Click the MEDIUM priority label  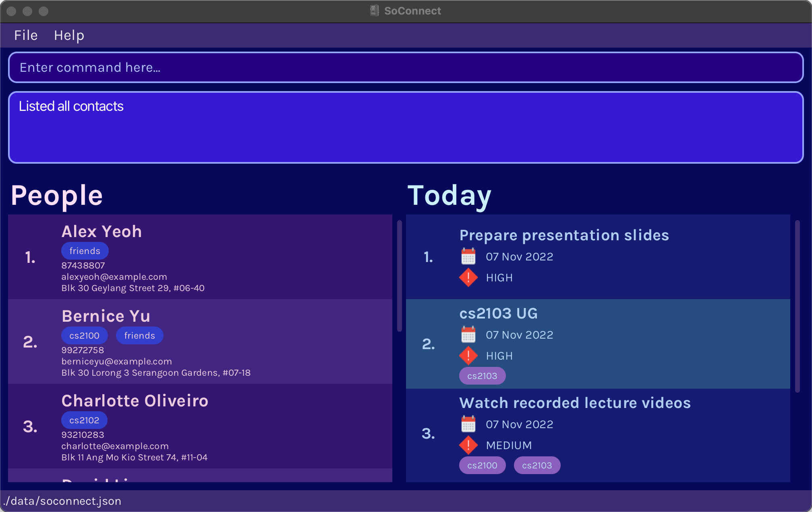point(509,445)
